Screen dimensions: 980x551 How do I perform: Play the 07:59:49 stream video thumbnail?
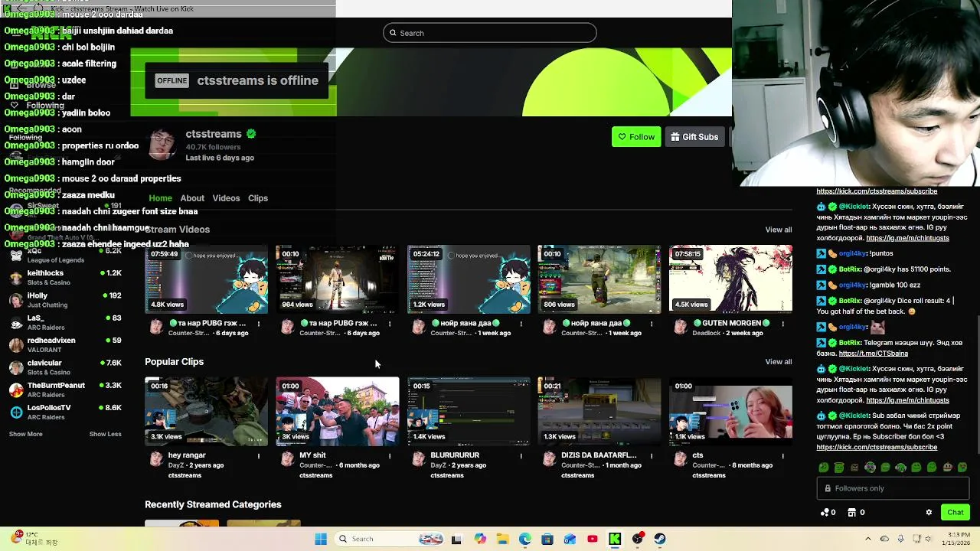[207, 279]
